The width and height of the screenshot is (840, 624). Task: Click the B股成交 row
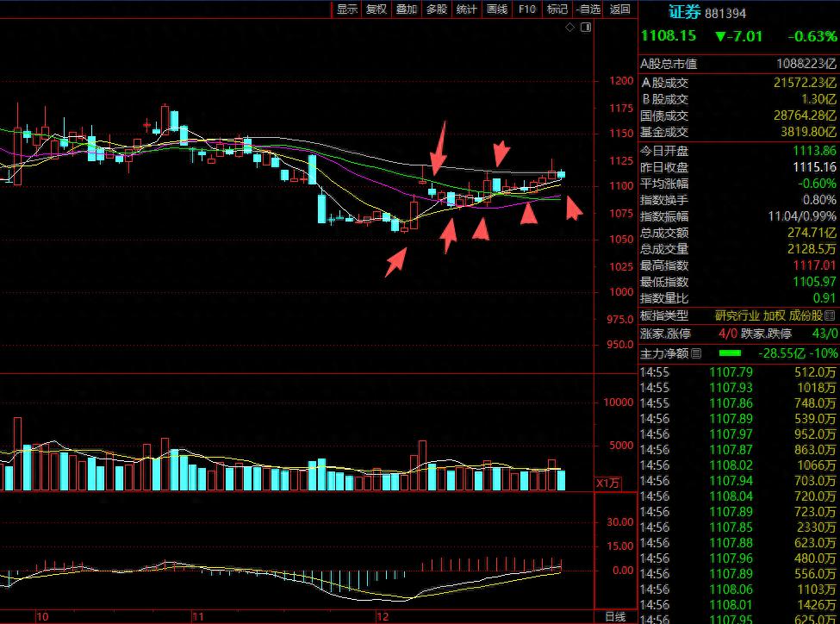(x=738, y=99)
